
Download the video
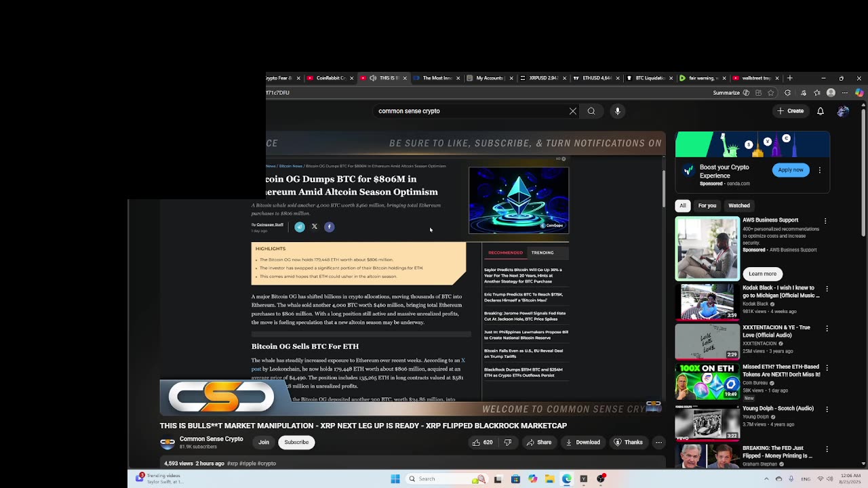[583, 443]
